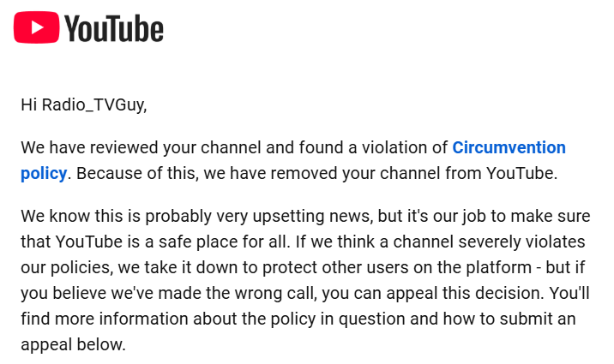Click the username Radio_TVGuy in the greeting

(94, 104)
